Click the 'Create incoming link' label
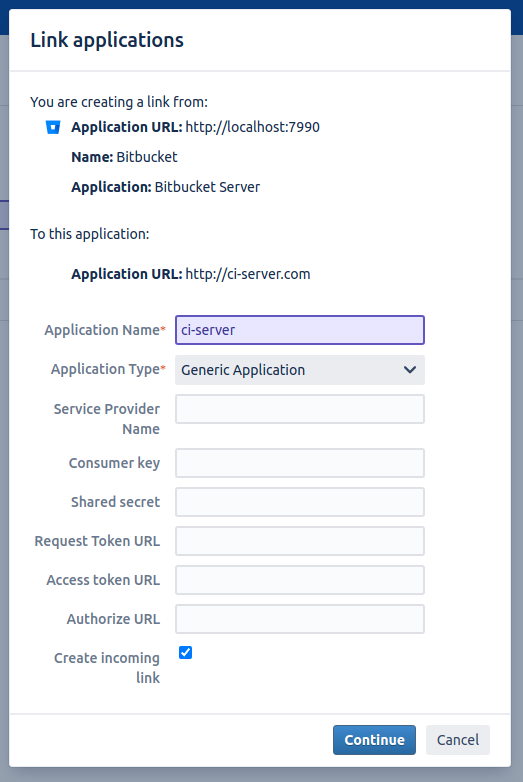 (x=107, y=668)
